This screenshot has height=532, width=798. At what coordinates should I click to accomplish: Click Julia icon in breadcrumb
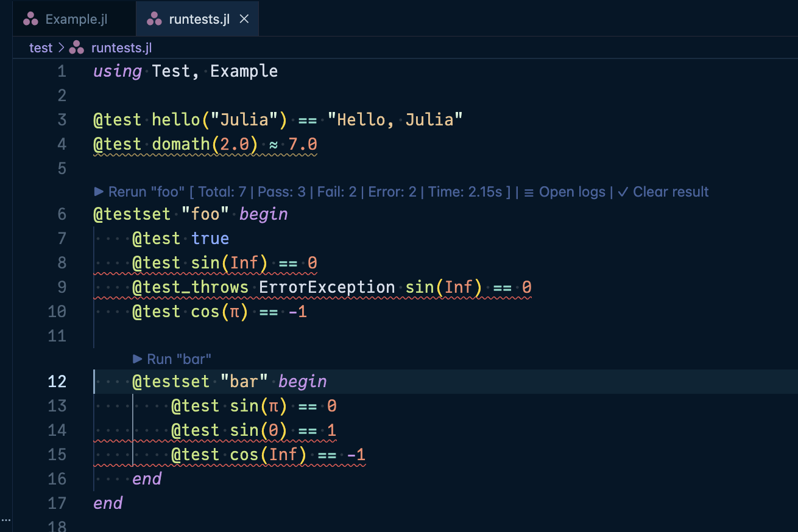click(x=77, y=47)
